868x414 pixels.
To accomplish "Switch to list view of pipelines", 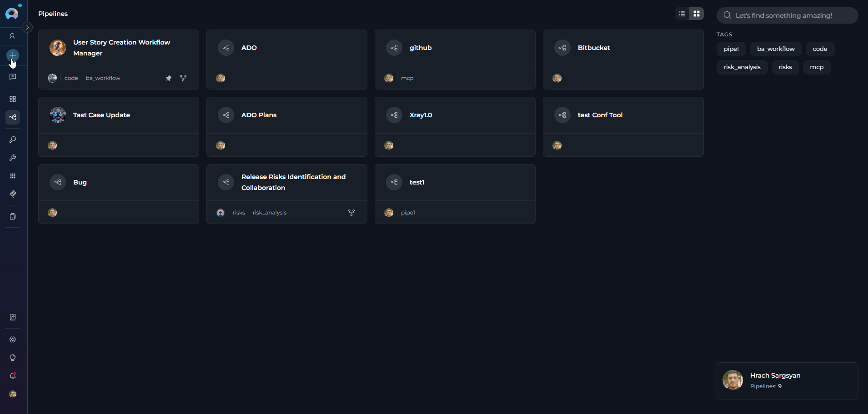I will (x=682, y=14).
